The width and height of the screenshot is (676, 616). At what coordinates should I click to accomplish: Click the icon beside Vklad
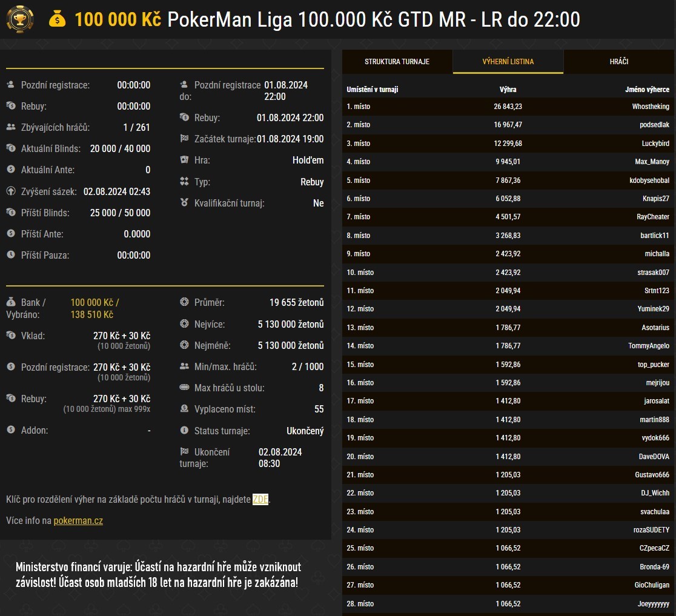(x=11, y=335)
